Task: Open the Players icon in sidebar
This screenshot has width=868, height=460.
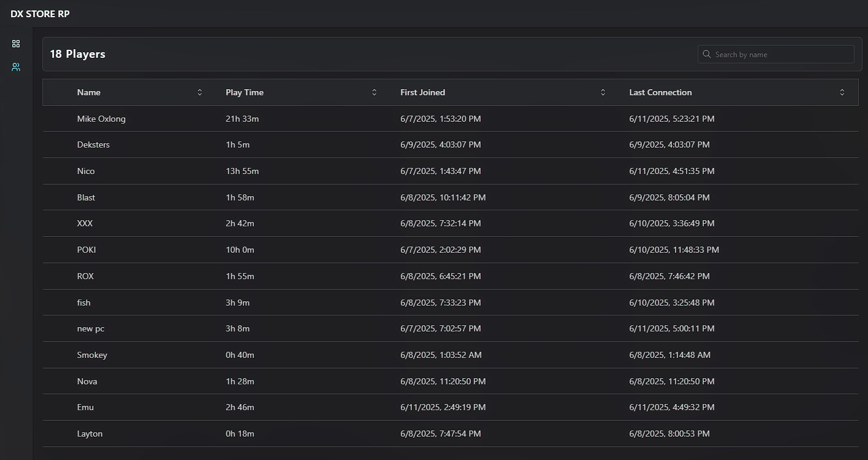Action: pyautogui.click(x=16, y=67)
